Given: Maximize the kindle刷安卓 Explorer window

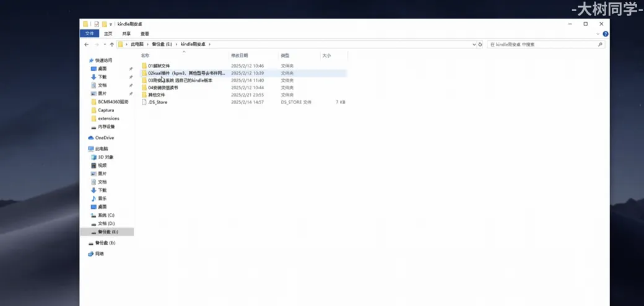Looking at the screenshot, I should [586, 24].
